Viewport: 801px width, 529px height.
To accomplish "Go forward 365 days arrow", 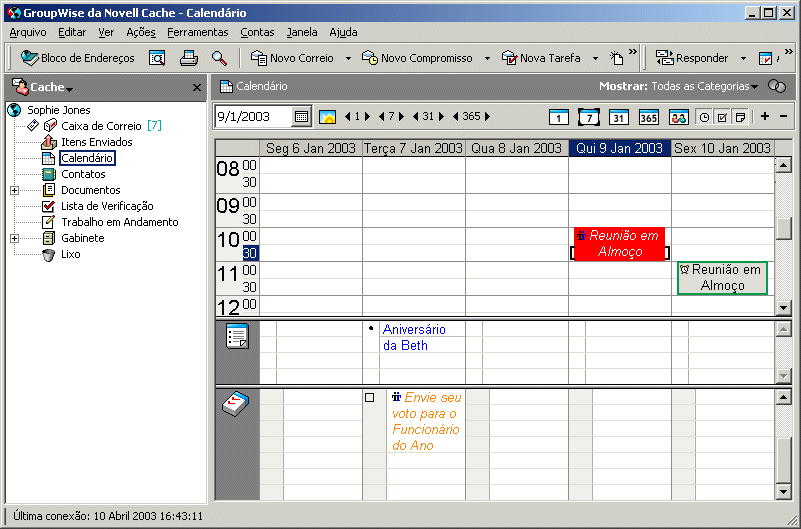I will [x=487, y=116].
